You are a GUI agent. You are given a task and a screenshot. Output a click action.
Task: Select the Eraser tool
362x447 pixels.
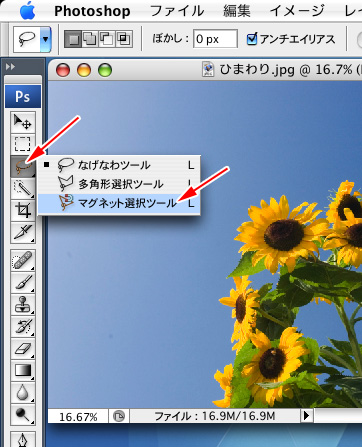pos(23,349)
